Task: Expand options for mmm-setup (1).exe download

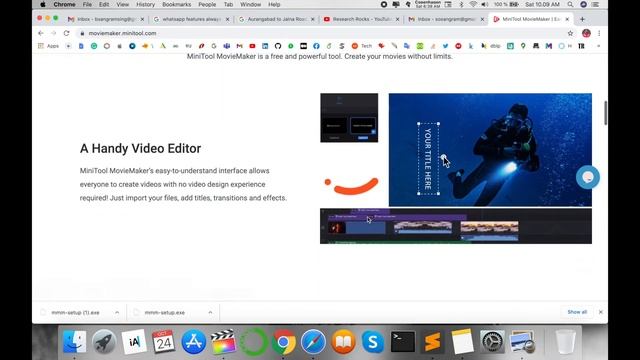Action: tap(117, 312)
